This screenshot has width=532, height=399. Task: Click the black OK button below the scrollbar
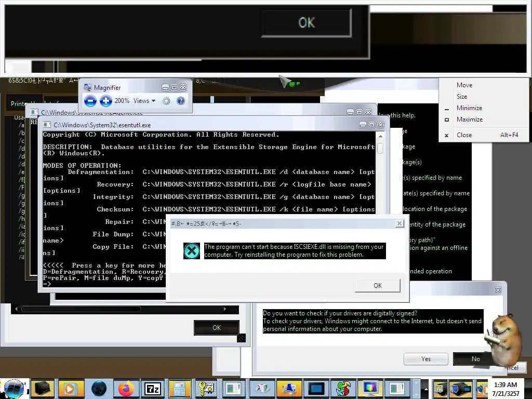(217, 328)
